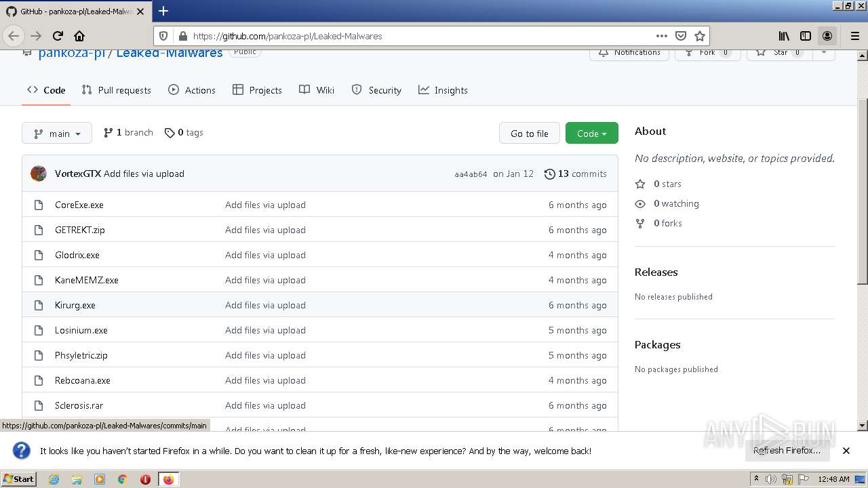The image size is (868, 488).
Task: Open Phsyletric.zip file
Action: [x=81, y=355]
